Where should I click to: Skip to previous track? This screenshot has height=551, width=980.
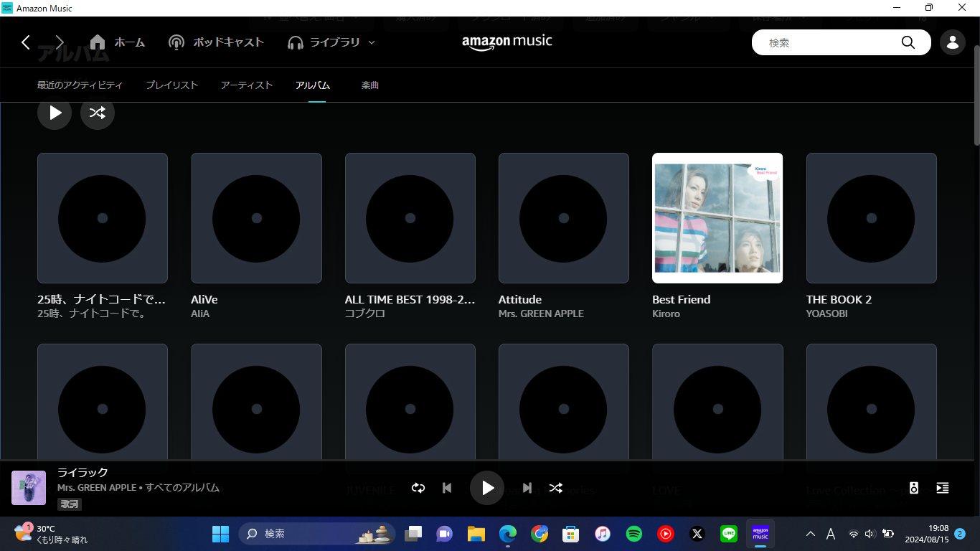(x=447, y=488)
